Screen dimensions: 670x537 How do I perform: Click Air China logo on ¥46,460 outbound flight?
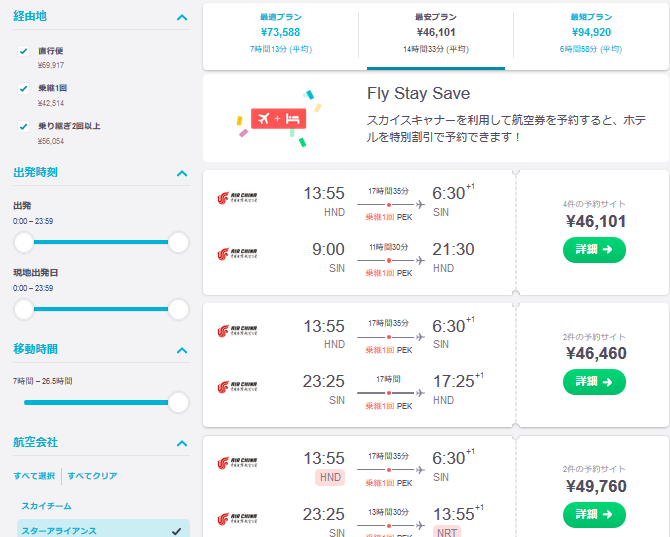point(237,331)
